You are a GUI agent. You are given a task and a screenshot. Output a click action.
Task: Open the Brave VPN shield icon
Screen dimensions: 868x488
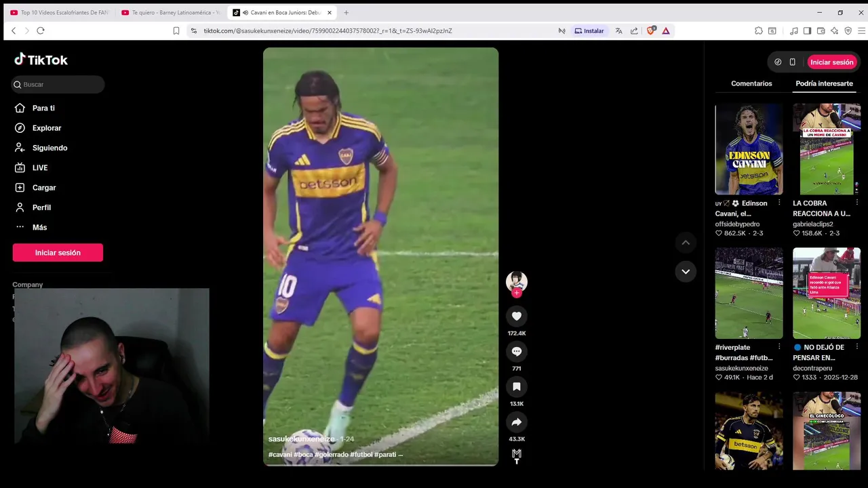pyautogui.click(x=848, y=30)
